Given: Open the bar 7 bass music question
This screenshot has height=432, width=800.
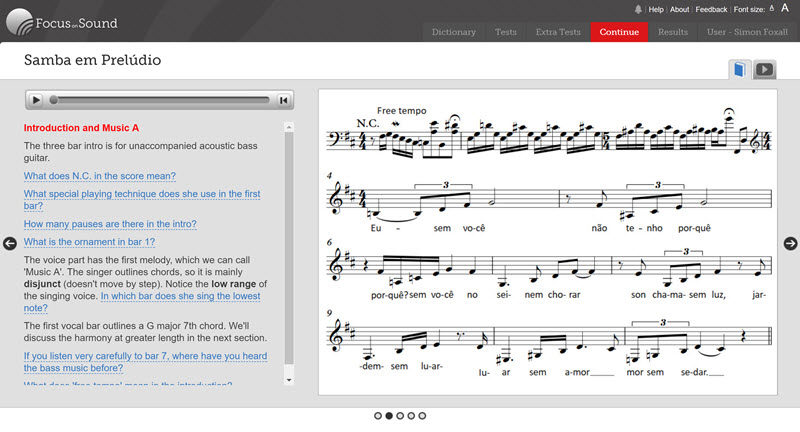Looking at the screenshot, I should click(145, 362).
